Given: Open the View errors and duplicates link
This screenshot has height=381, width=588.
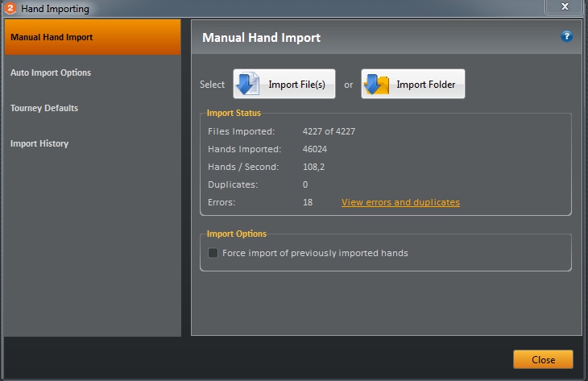Looking at the screenshot, I should point(400,202).
